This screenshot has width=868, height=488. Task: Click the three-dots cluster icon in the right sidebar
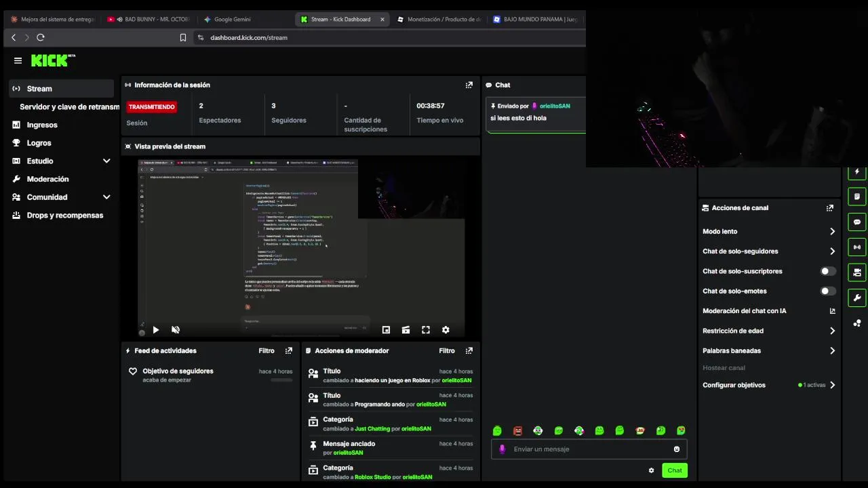tap(857, 323)
